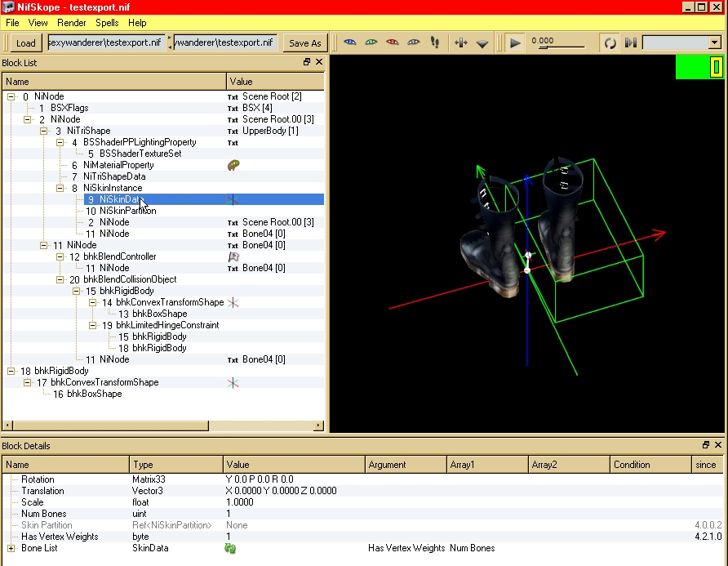Toggle the switch-animation icon beside loop
This screenshot has width=728, height=566.
pyautogui.click(x=631, y=42)
